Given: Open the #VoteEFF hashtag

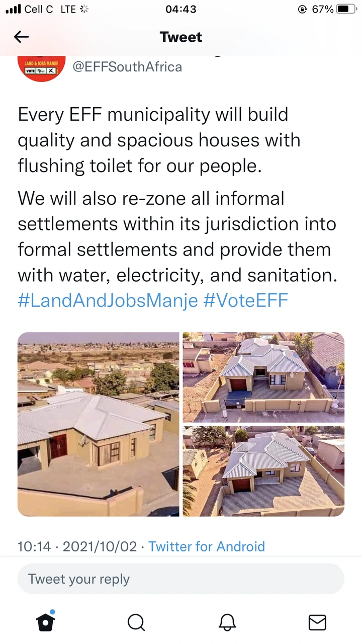Looking at the screenshot, I should pyautogui.click(x=246, y=301).
